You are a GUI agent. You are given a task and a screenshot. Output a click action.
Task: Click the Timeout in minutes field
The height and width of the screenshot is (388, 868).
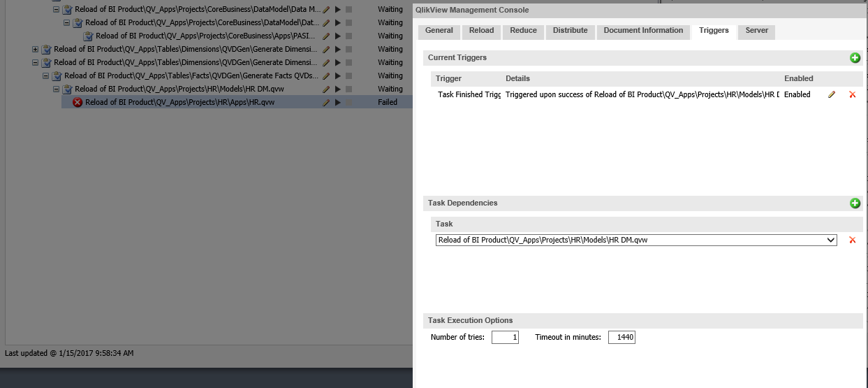621,337
